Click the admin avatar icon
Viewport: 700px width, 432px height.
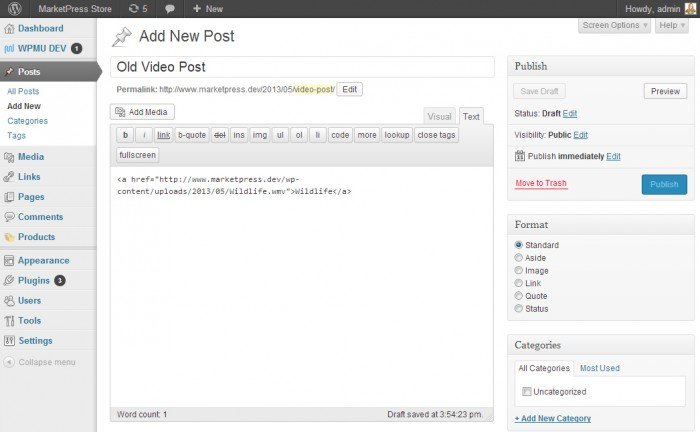click(x=690, y=8)
